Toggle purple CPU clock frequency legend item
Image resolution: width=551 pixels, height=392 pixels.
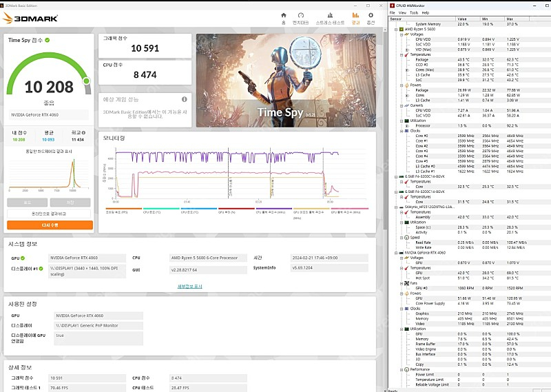click(x=273, y=211)
